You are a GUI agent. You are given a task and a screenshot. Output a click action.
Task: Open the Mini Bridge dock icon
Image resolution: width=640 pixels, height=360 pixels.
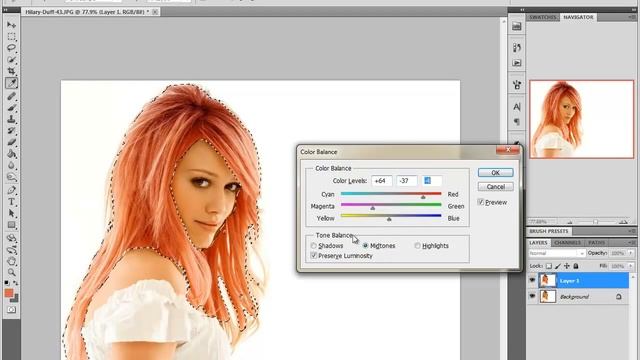(517, 27)
